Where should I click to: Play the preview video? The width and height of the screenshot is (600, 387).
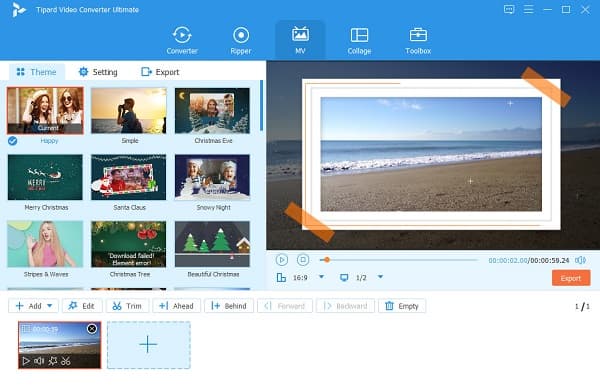(282, 260)
